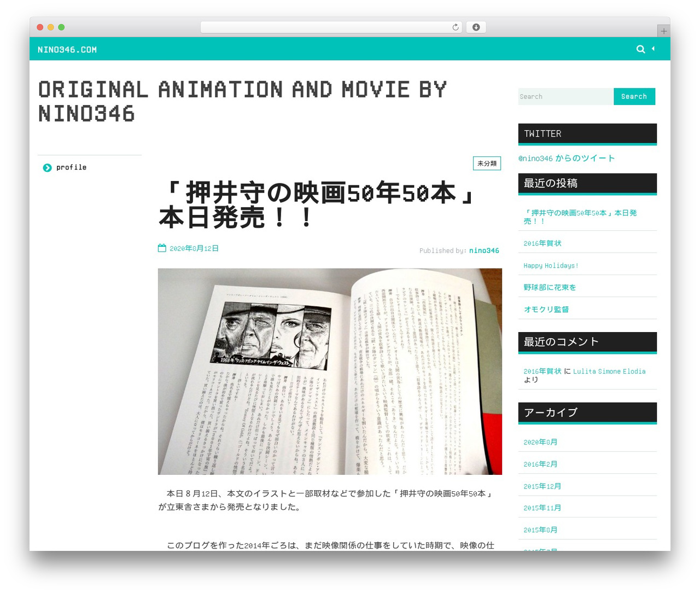Open archive 2020年8月
The width and height of the screenshot is (700, 593).
point(540,442)
